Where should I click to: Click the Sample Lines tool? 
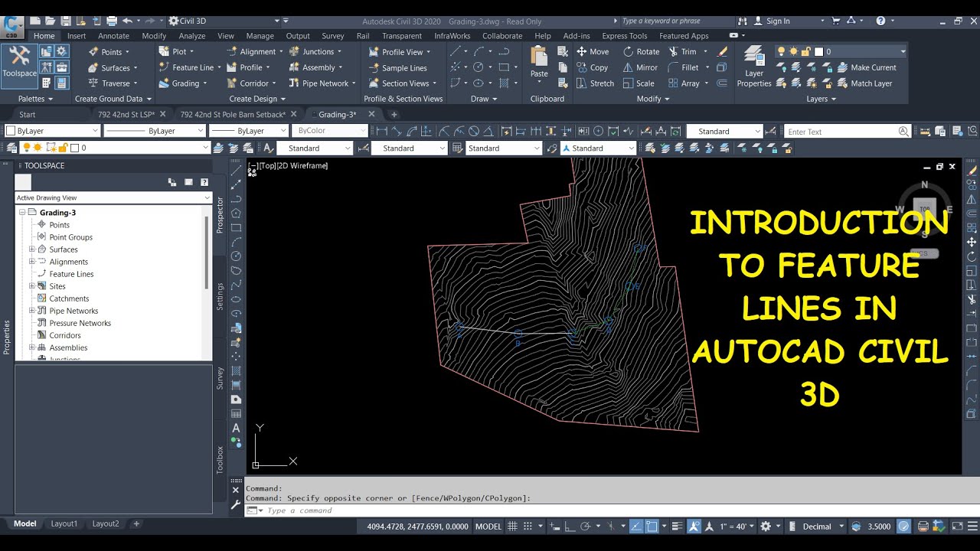397,67
